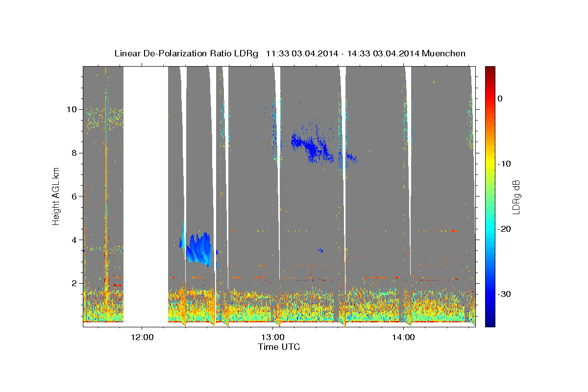Click the colorbar label 'LDRg dB'
The height and width of the screenshot is (392, 588).
click(x=515, y=196)
